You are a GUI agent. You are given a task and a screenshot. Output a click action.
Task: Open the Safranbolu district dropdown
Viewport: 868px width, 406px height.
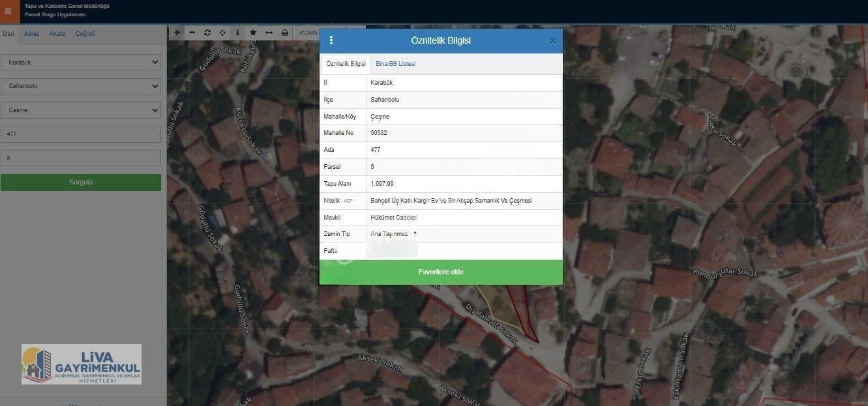click(x=81, y=86)
